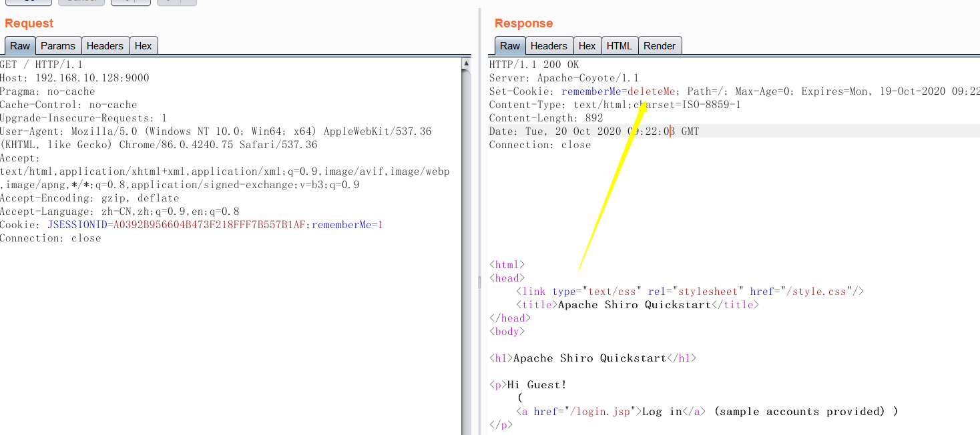Click the Date header line in the Response
This screenshot has height=435, width=980.
(594, 131)
